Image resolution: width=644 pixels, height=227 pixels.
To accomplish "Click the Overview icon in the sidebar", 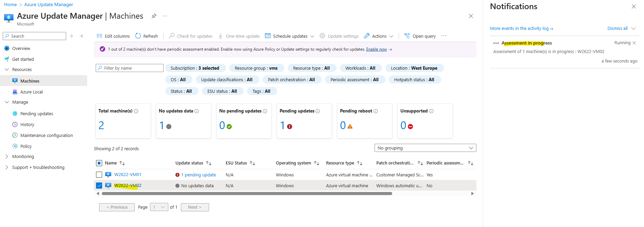I will click(7, 48).
